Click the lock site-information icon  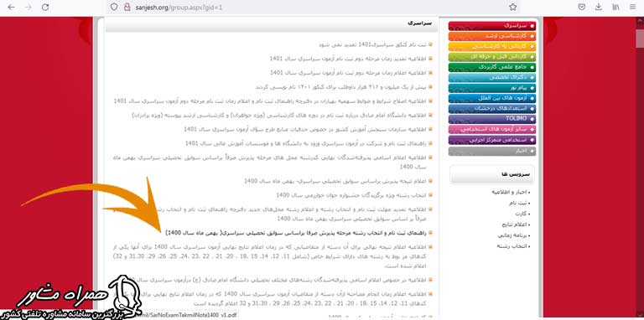pyautogui.click(x=127, y=8)
